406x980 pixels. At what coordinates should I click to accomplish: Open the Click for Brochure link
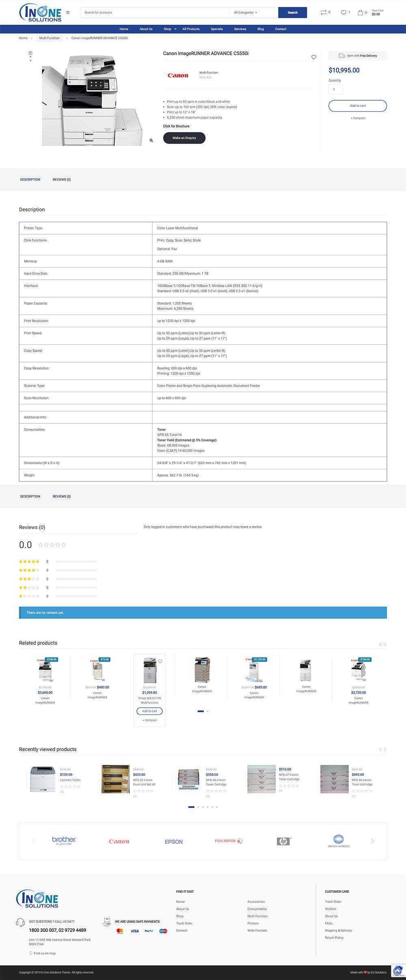pyautogui.click(x=176, y=126)
